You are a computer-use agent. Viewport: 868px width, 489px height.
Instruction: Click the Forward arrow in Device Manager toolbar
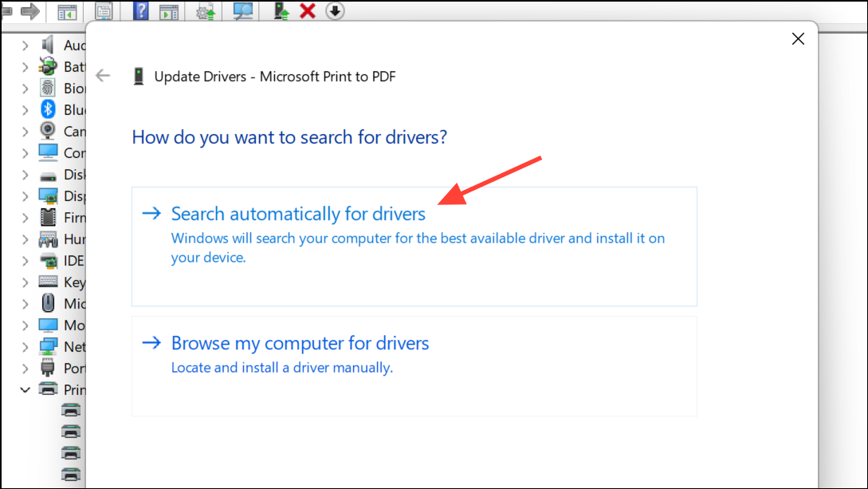pos(30,11)
